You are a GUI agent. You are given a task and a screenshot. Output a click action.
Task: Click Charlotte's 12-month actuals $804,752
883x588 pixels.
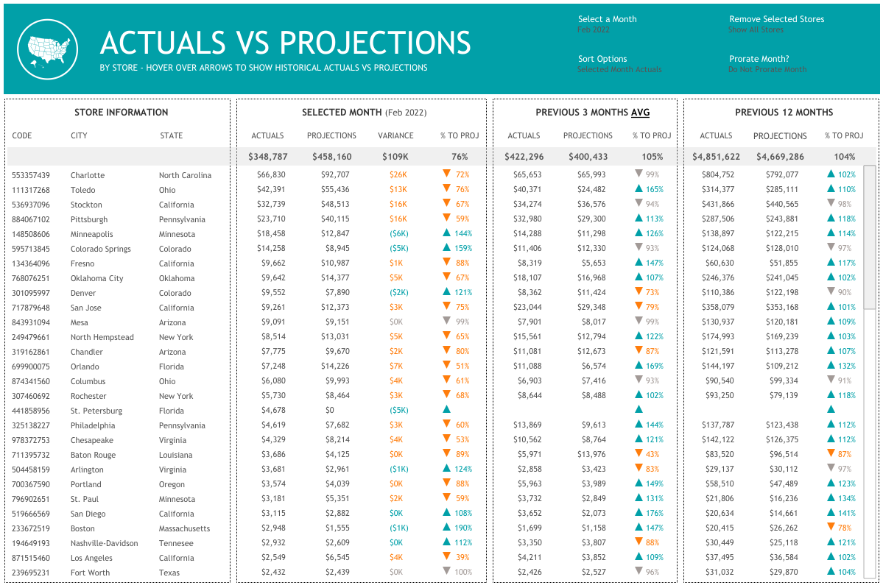pyautogui.click(x=718, y=174)
